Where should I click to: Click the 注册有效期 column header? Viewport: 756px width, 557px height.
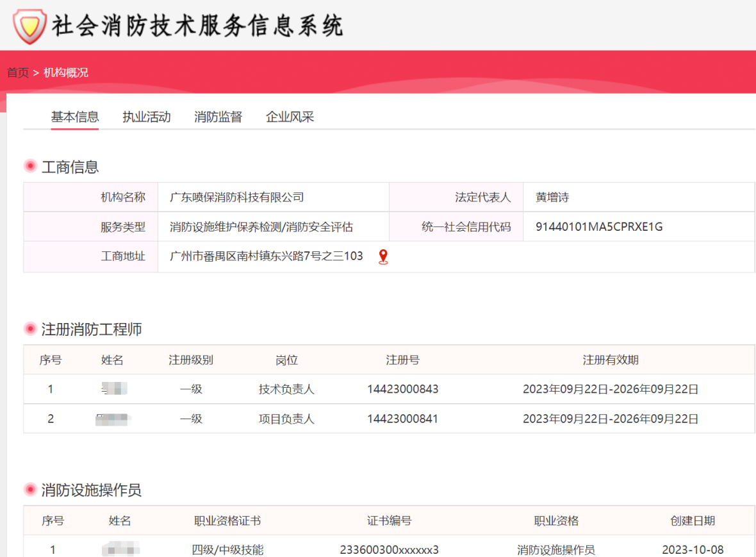pos(611,360)
